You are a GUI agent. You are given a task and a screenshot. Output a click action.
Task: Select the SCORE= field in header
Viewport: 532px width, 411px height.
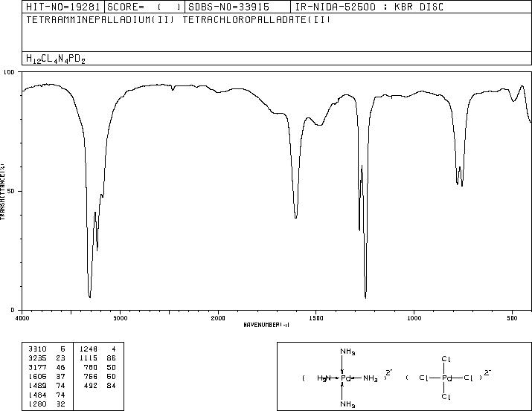(x=144, y=7)
